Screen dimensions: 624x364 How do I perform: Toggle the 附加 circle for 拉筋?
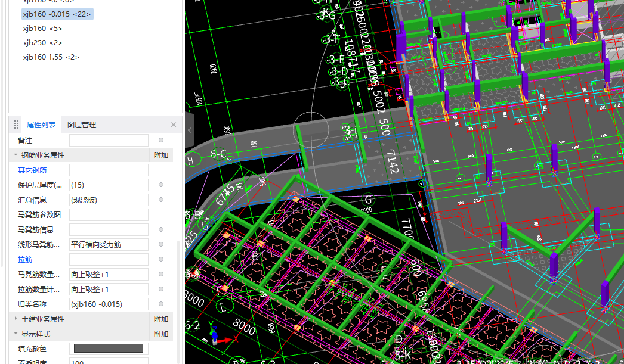click(161, 259)
